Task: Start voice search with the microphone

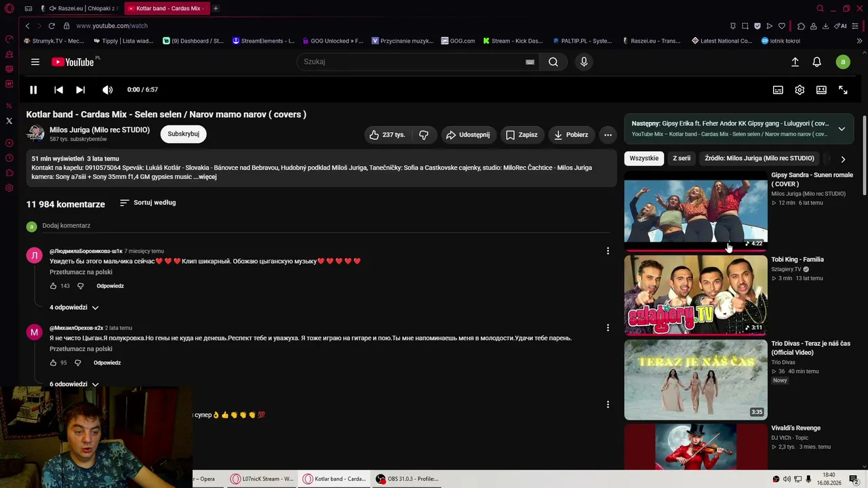Action: point(584,62)
